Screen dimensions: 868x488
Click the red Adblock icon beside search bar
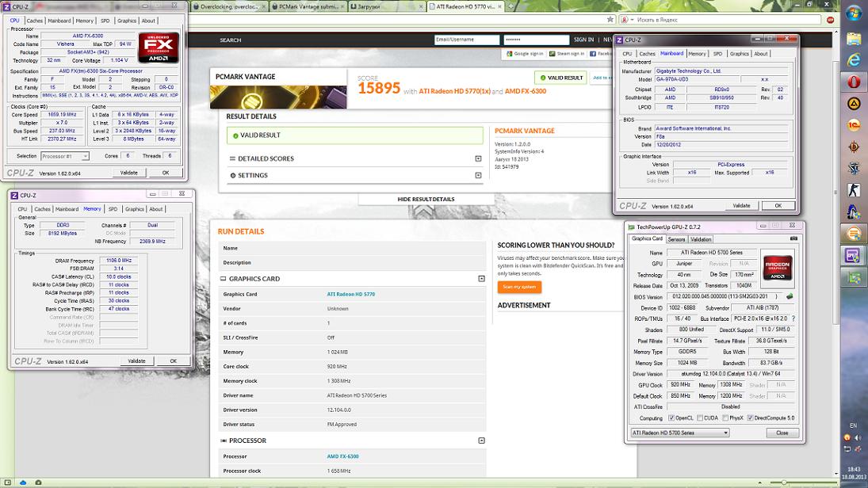coord(831,19)
